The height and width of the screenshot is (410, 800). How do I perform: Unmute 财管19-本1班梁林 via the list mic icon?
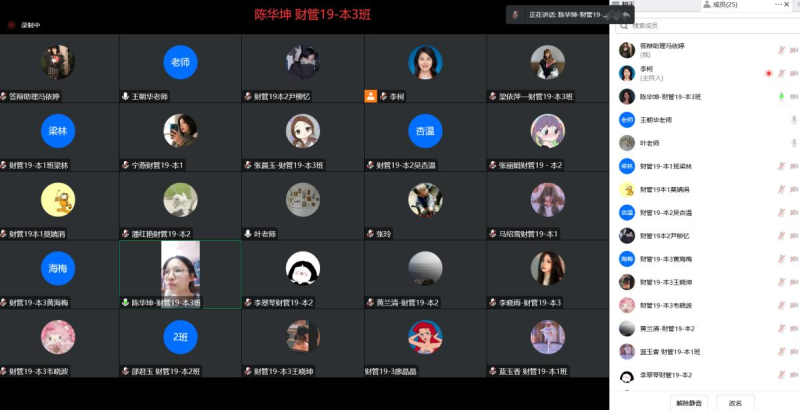click(781, 166)
